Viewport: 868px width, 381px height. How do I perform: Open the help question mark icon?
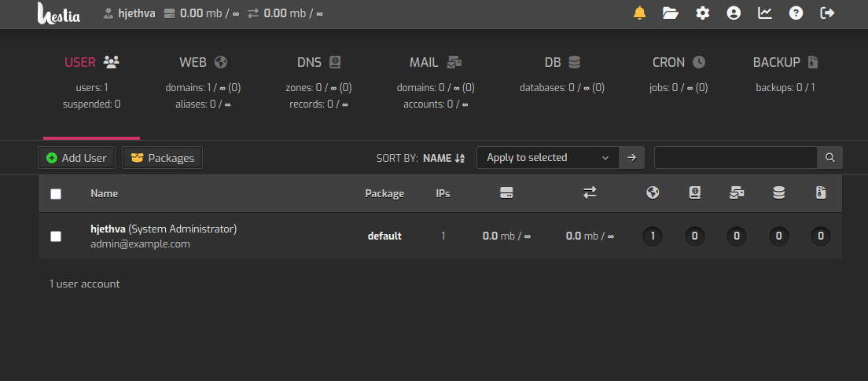point(796,13)
